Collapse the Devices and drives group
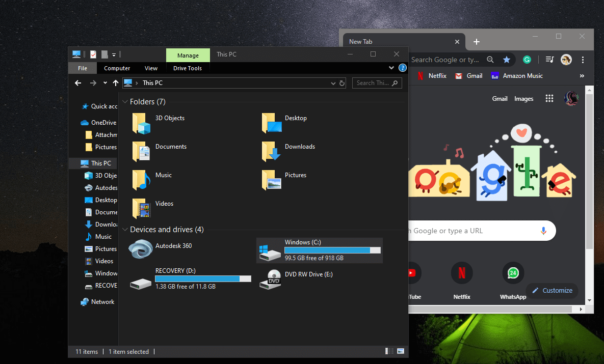The image size is (604, 364). click(125, 230)
